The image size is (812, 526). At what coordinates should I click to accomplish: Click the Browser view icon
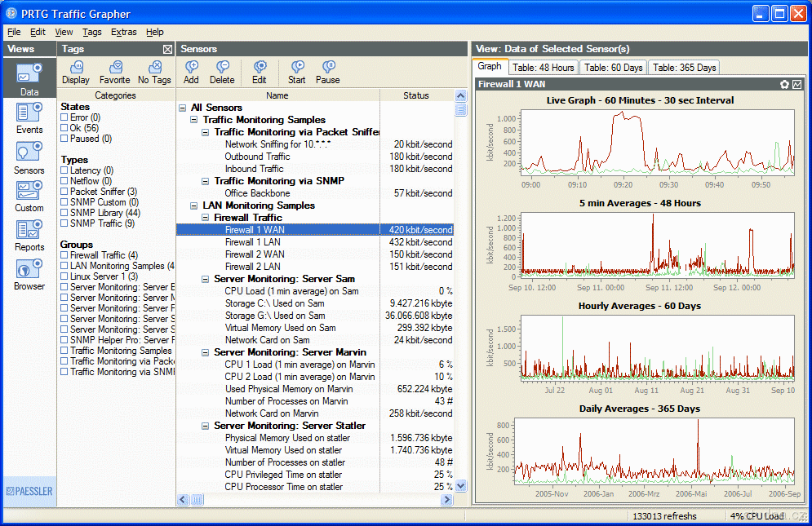pyautogui.click(x=29, y=269)
